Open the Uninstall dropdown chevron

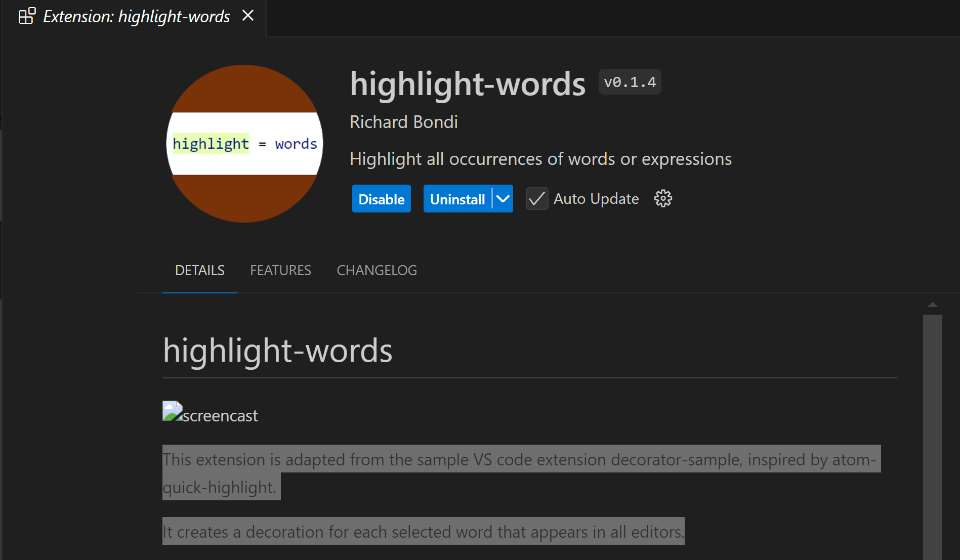click(502, 198)
